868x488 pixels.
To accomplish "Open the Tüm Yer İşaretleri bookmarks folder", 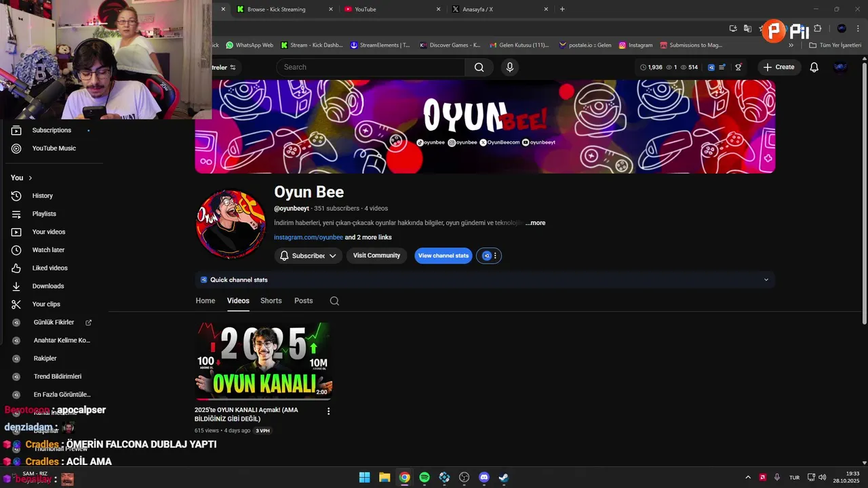I will (x=835, y=45).
